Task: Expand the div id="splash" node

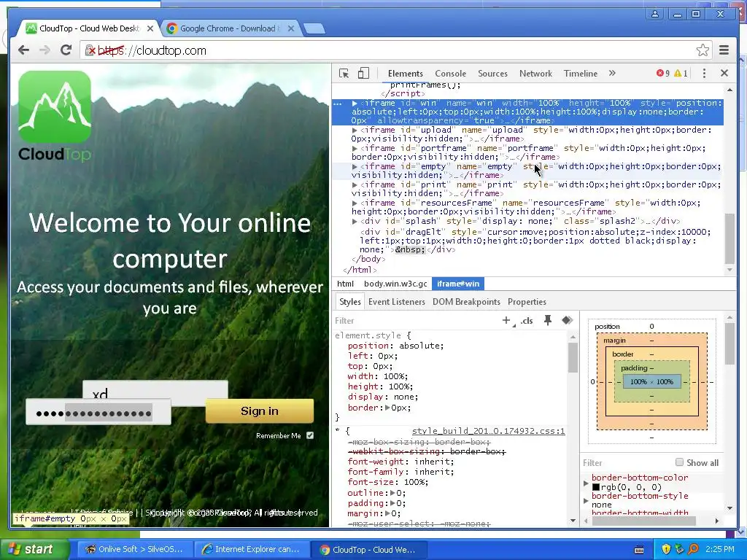Action: (355, 222)
